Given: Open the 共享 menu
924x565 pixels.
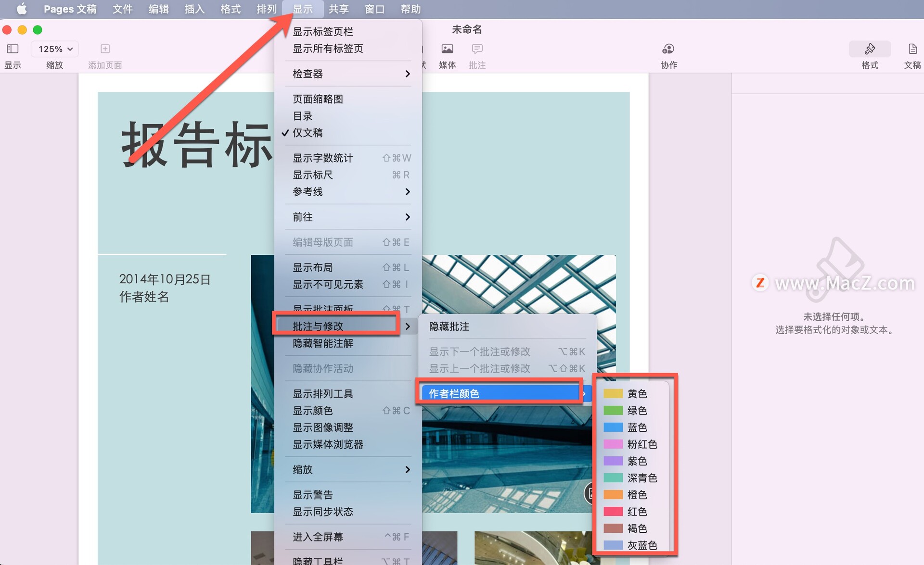Looking at the screenshot, I should [339, 9].
